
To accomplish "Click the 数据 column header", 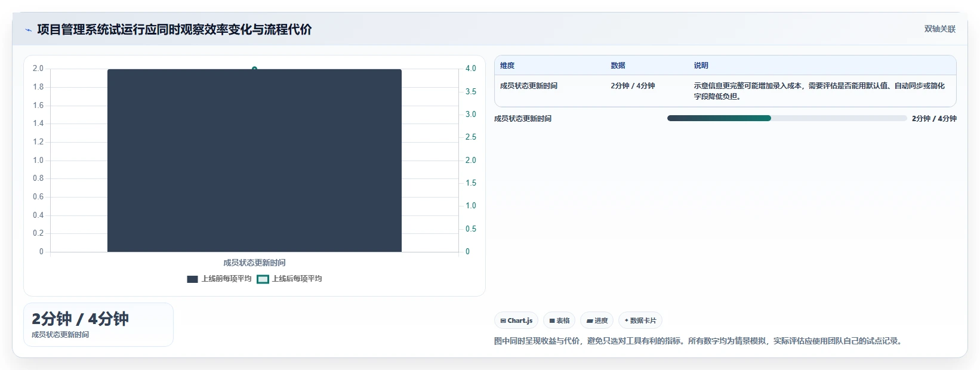I will 618,66.
